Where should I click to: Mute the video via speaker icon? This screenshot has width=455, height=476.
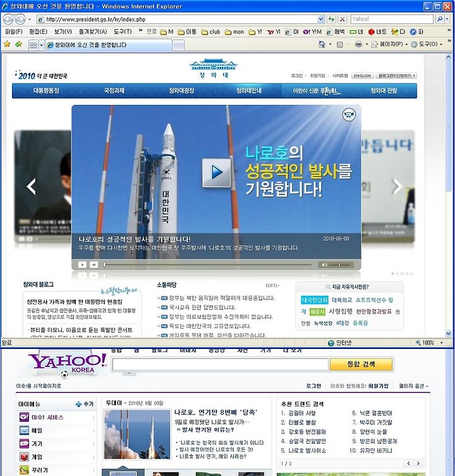click(324, 265)
